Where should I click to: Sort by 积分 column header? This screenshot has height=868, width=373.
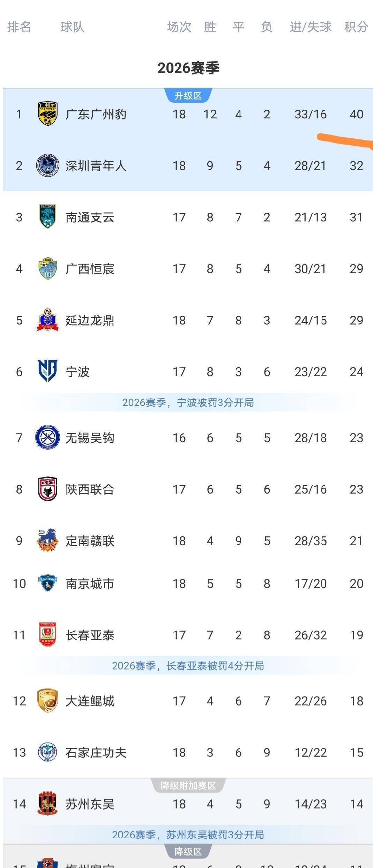pos(356,27)
